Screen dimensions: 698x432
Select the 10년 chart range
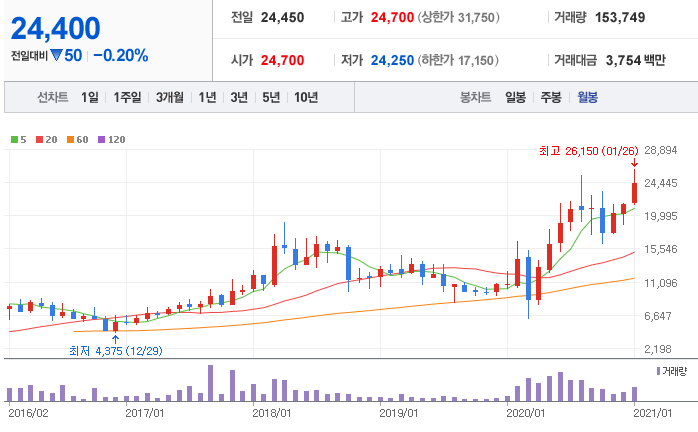coord(306,97)
